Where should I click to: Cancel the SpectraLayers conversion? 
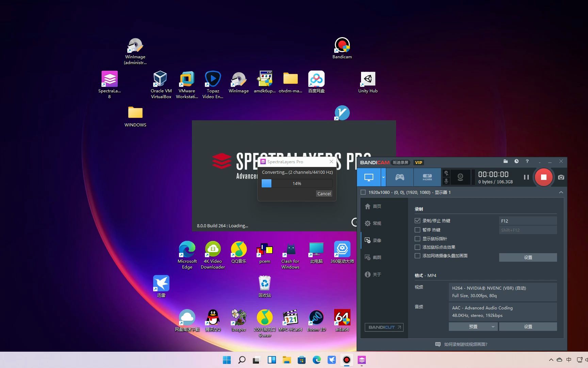point(324,194)
